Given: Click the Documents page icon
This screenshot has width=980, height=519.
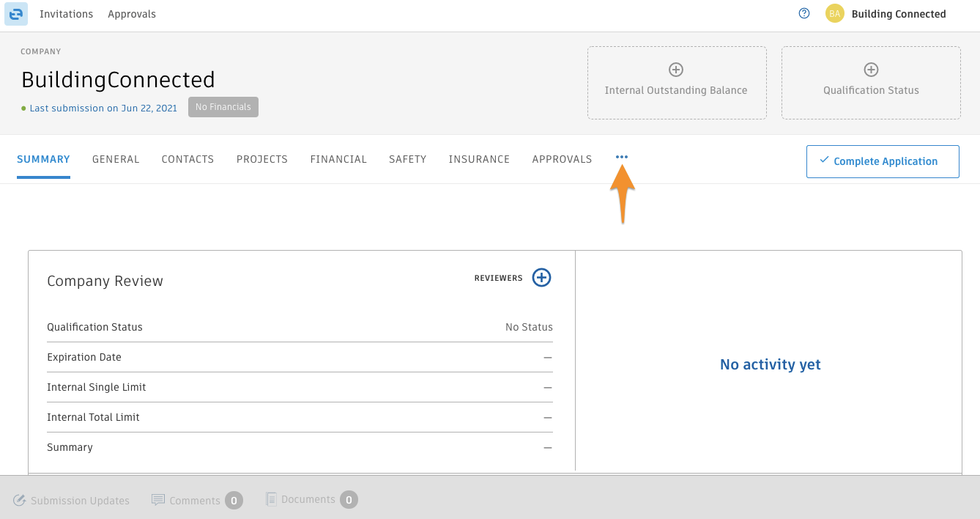Looking at the screenshot, I should click(271, 499).
